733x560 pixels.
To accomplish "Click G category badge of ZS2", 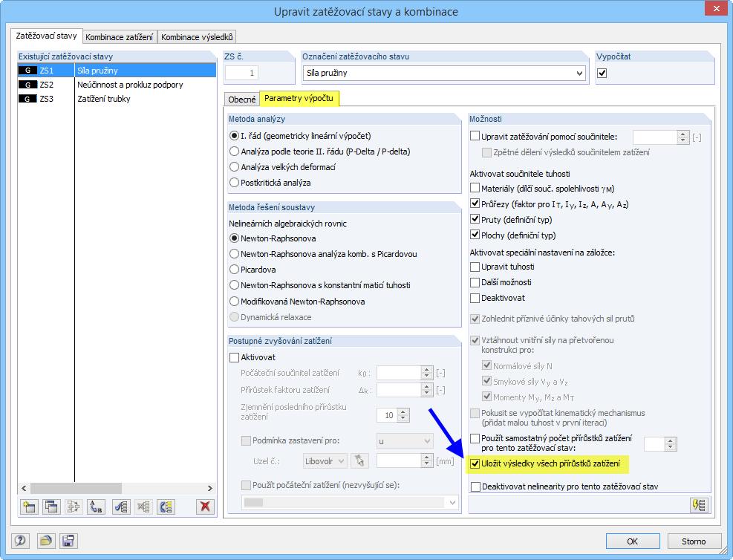I will click(x=27, y=85).
